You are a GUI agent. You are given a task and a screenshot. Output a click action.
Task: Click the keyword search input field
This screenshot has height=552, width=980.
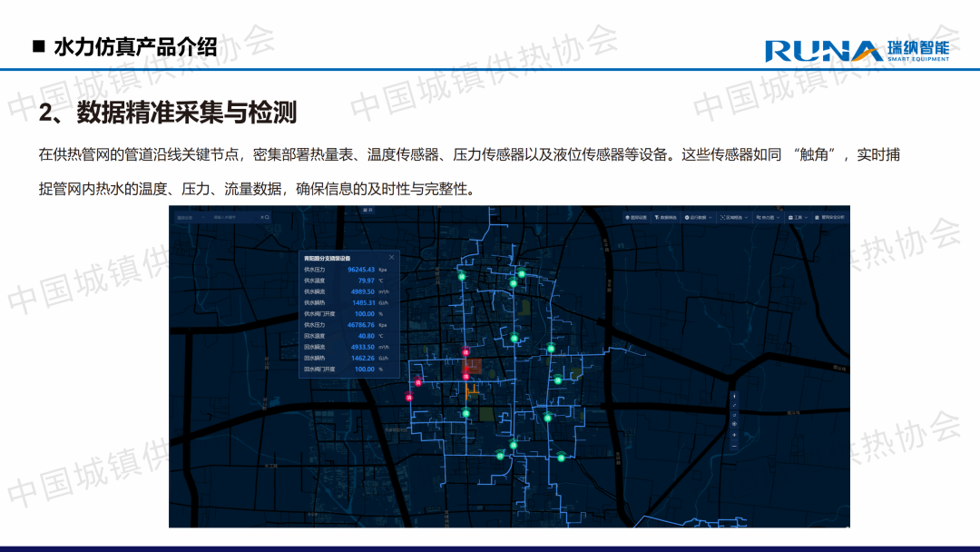231,218
